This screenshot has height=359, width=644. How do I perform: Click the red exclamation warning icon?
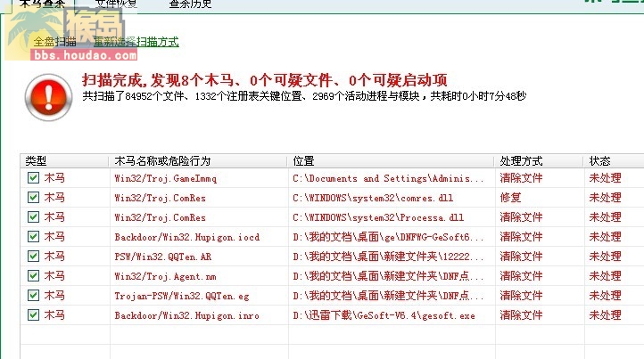(x=48, y=98)
